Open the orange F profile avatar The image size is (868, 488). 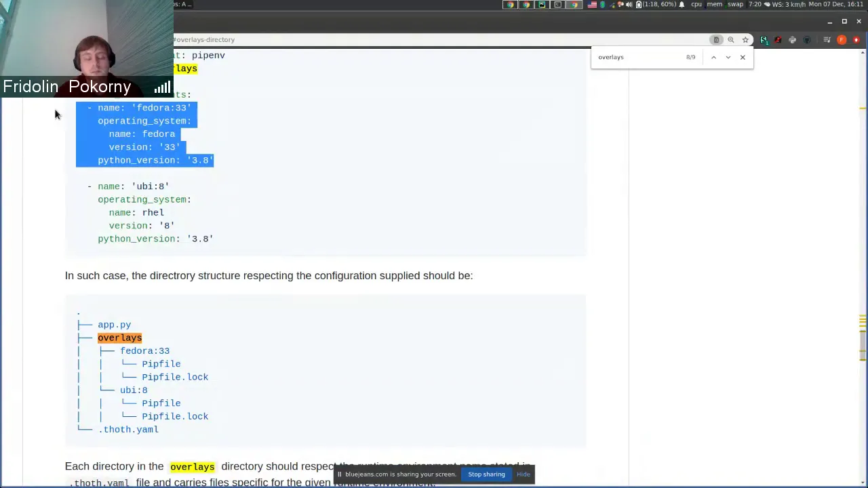(x=842, y=40)
